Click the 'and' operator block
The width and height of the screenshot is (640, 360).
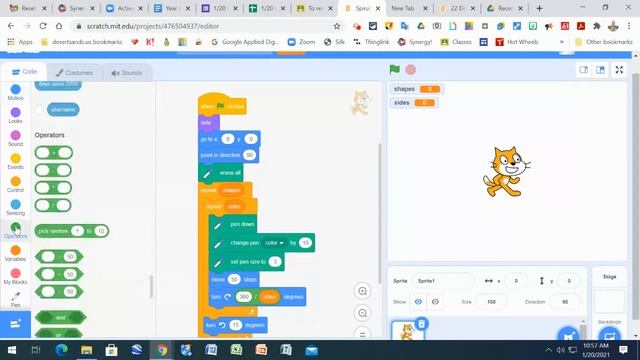[x=60, y=317]
